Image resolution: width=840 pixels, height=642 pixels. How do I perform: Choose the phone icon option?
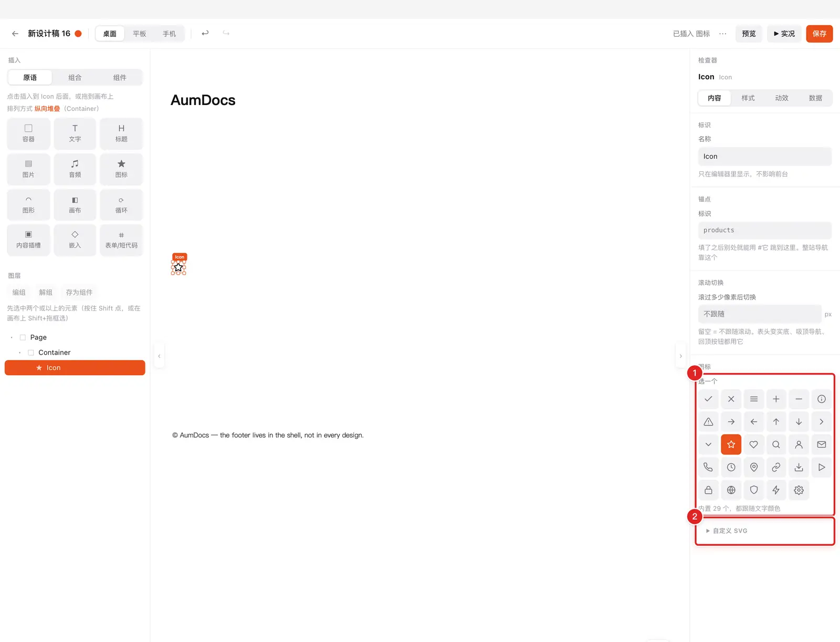[x=708, y=467]
